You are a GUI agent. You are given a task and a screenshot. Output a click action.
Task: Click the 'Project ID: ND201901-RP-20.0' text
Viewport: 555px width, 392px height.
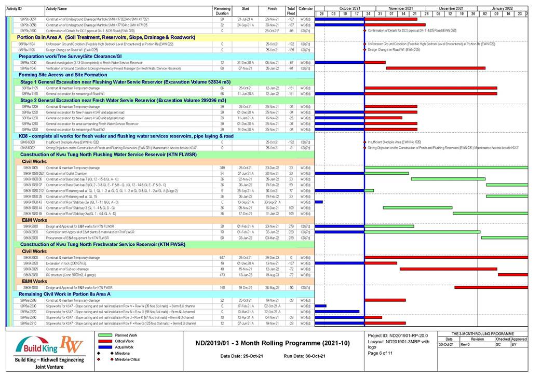click(398, 336)
